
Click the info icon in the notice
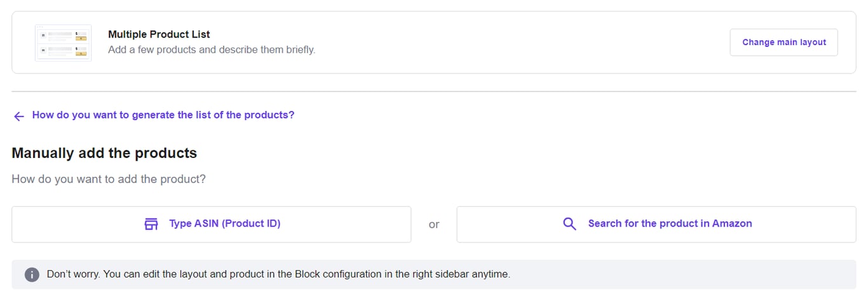pos(32,275)
